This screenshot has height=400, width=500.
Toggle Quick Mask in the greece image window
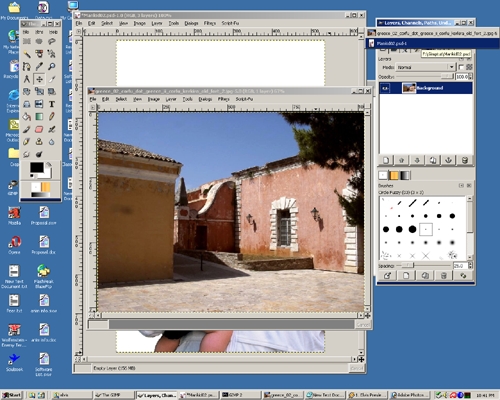[92, 315]
